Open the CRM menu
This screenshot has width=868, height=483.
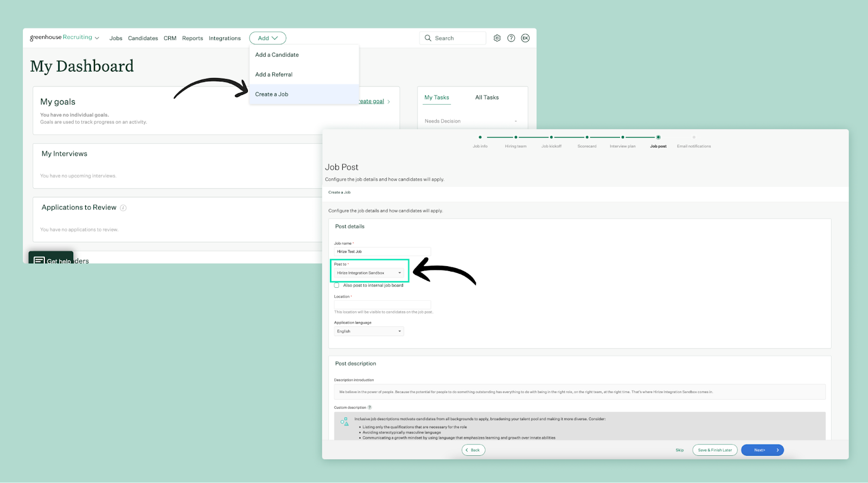[x=170, y=38]
